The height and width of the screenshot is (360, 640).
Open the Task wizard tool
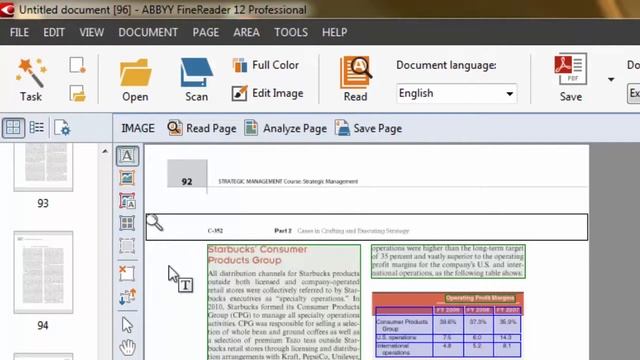(31, 80)
